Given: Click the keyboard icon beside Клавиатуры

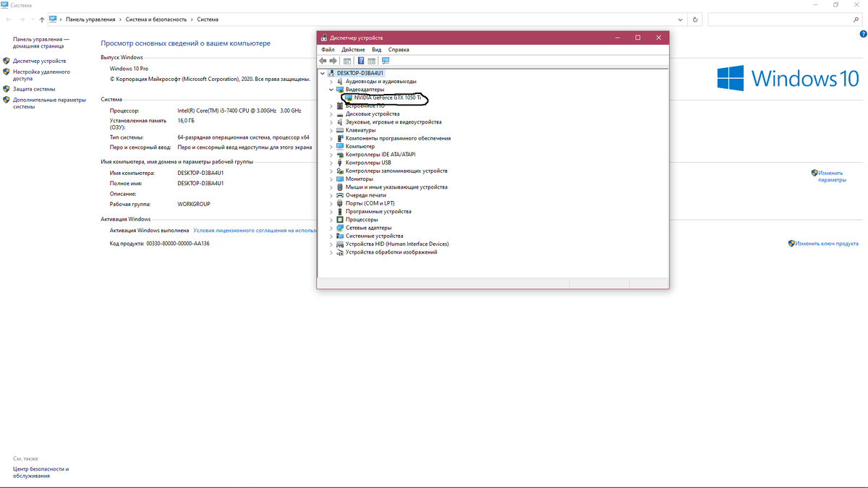Looking at the screenshot, I should tap(341, 130).
